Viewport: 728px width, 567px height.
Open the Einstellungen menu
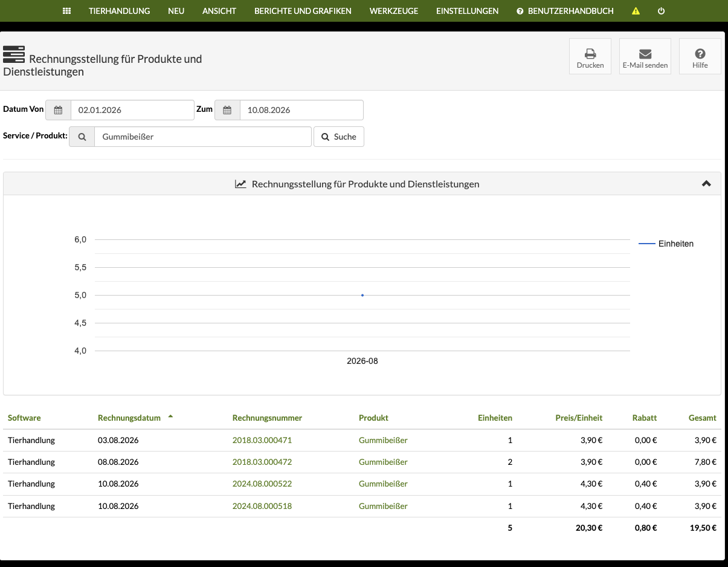[468, 11]
